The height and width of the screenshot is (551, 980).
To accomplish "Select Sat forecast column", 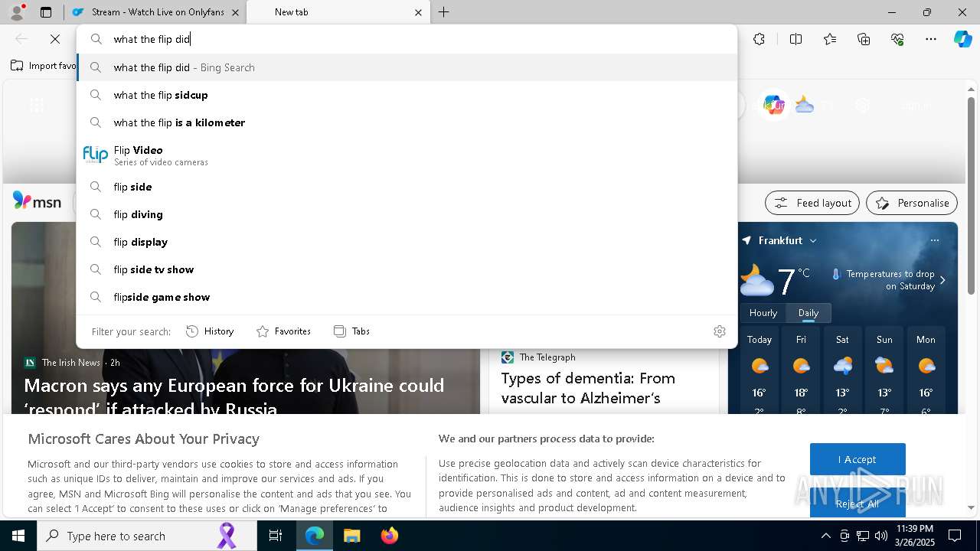I will tap(842, 371).
